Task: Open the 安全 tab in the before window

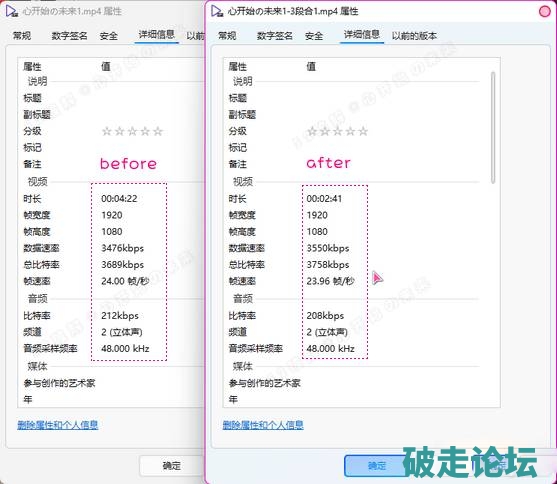Action: [109, 36]
